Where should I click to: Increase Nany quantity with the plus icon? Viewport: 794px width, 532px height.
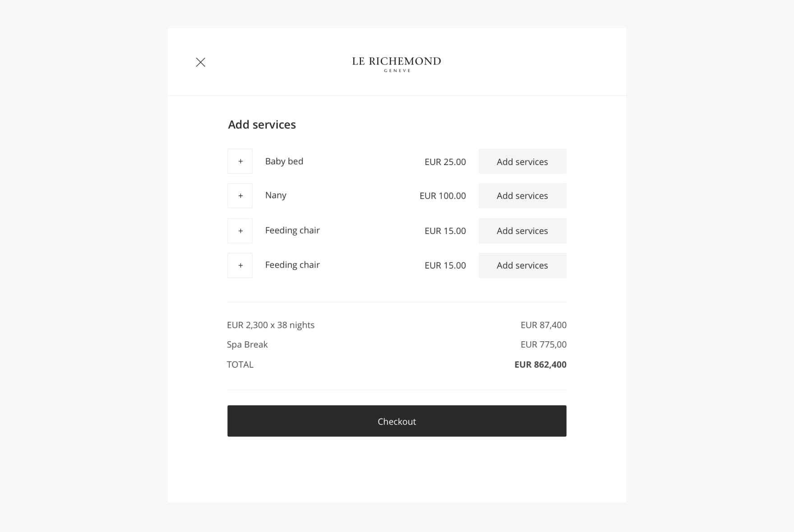(x=240, y=196)
